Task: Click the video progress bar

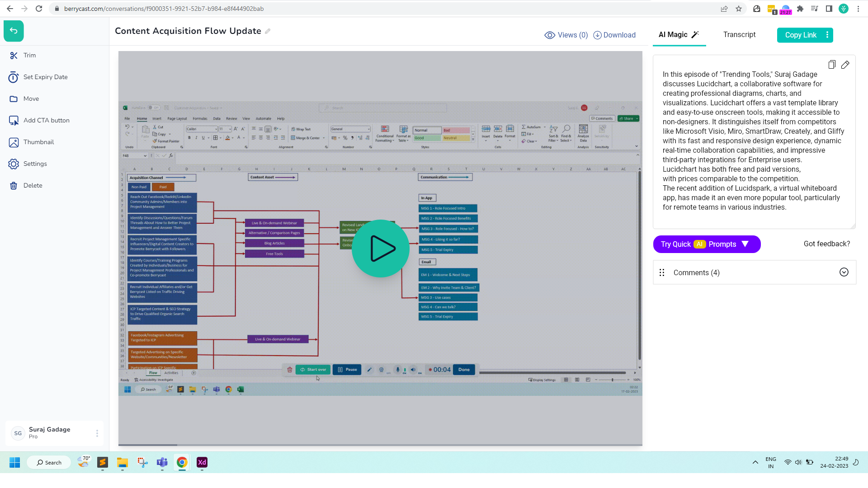Action: tap(380, 445)
